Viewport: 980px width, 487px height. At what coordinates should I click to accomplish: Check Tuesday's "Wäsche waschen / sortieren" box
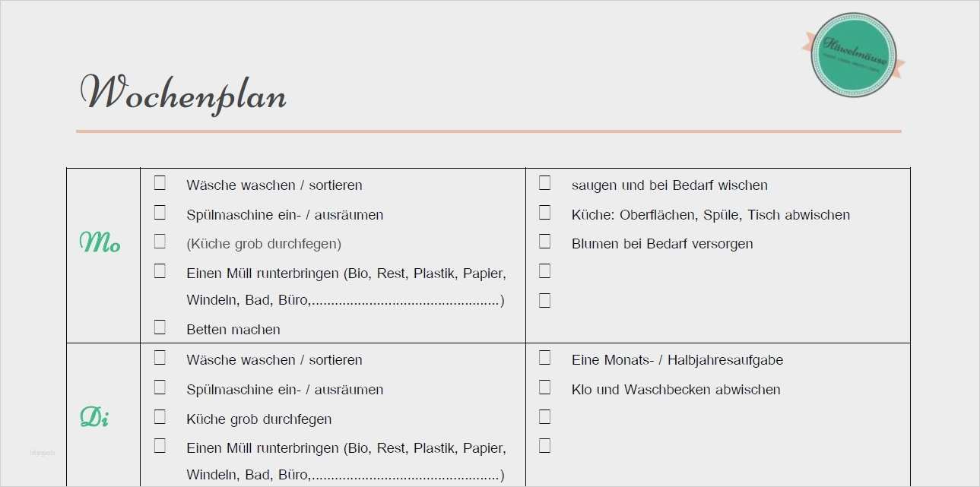click(x=160, y=358)
